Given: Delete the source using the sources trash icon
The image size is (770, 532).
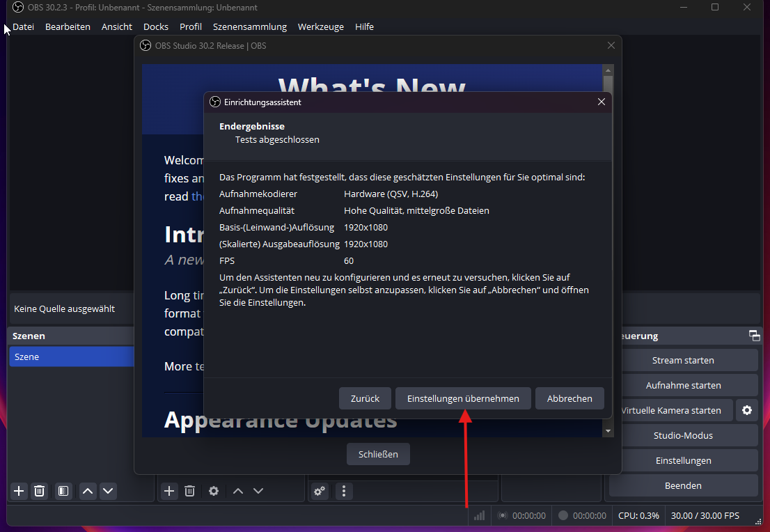Looking at the screenshot, I should click(x=189, y=491).
